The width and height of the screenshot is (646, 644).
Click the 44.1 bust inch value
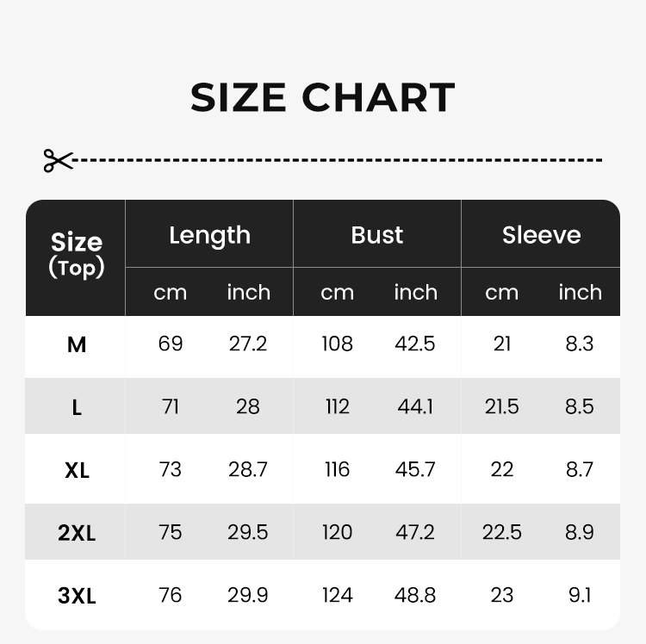(415, 407)
